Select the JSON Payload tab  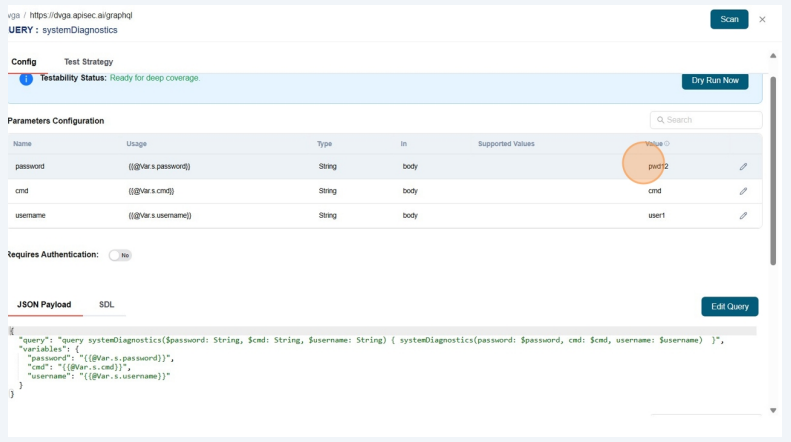43,304
